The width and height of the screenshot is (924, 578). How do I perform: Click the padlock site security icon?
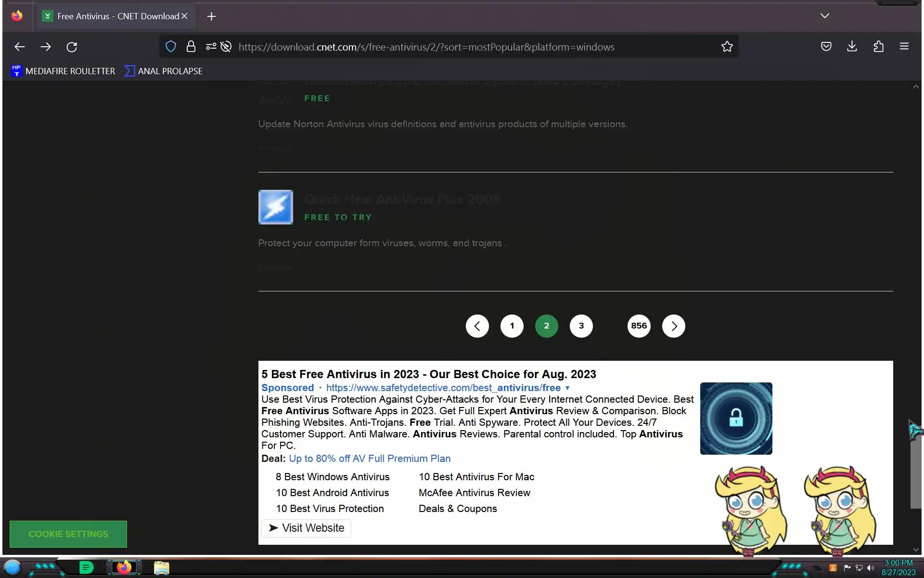tap(191, 47)
